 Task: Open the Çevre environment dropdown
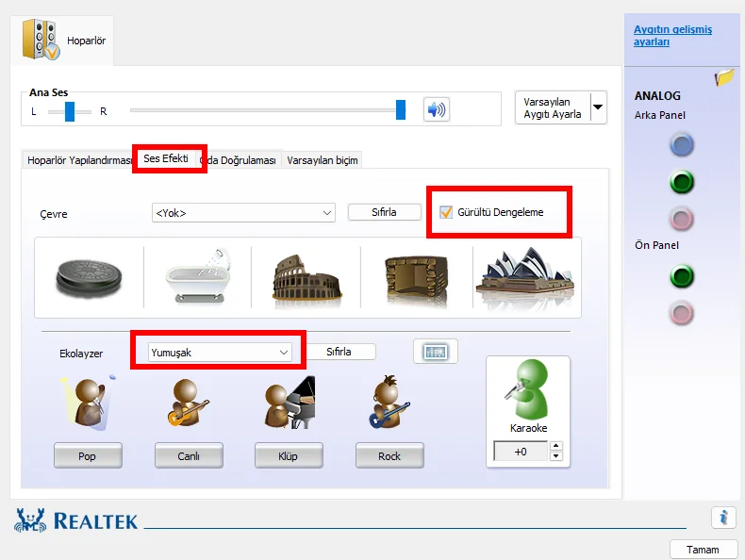click(243, 213)
